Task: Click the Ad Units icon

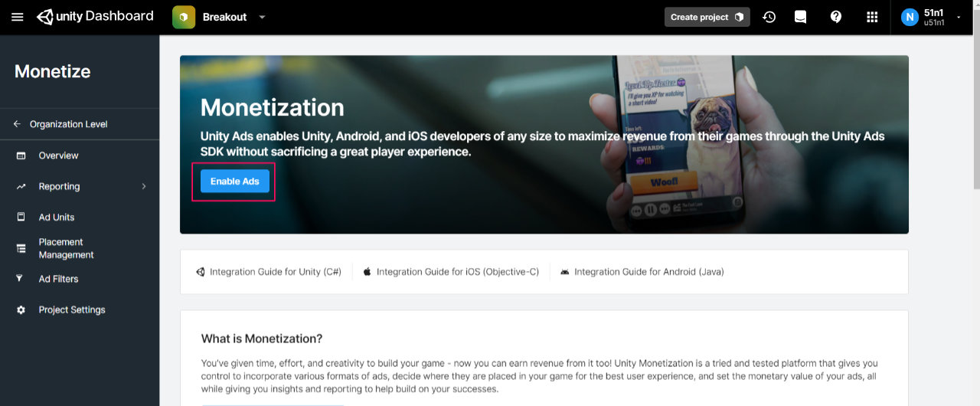Action: click(x=21, y=218)
